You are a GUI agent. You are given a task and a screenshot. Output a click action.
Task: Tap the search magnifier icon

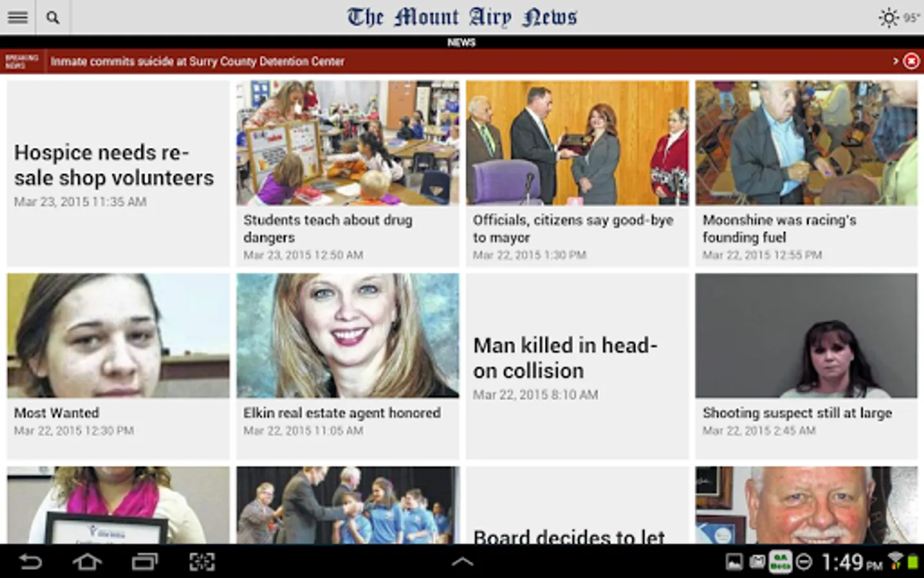pyautogui.click(x=53, y=17)
